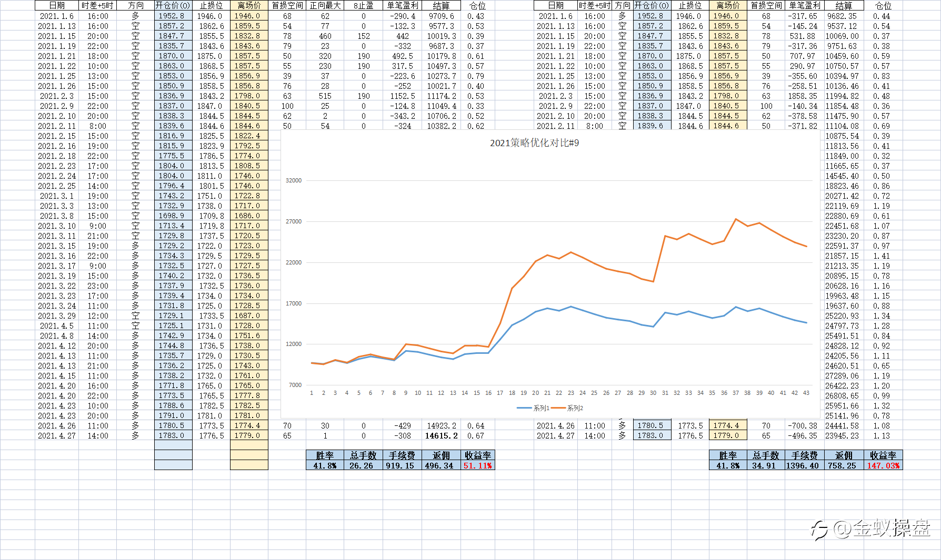This screenshot has height=560, width=941.
Task: Select the 7000 y-axis label on the chart
Action: coord(295,385)
